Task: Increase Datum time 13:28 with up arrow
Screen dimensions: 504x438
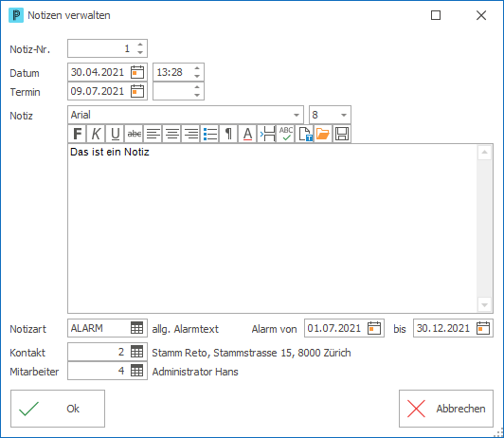Action: (x=197, y=68)
